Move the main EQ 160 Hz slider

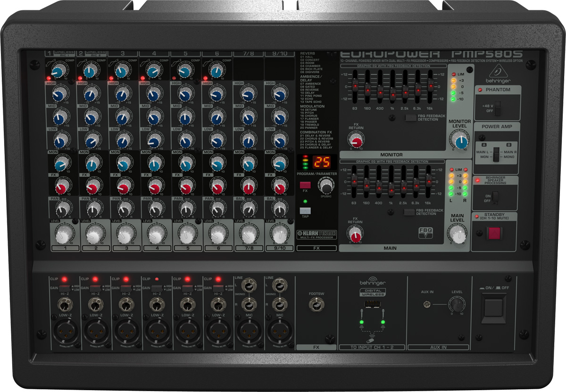pyautogui.click(x=366, y=184)
